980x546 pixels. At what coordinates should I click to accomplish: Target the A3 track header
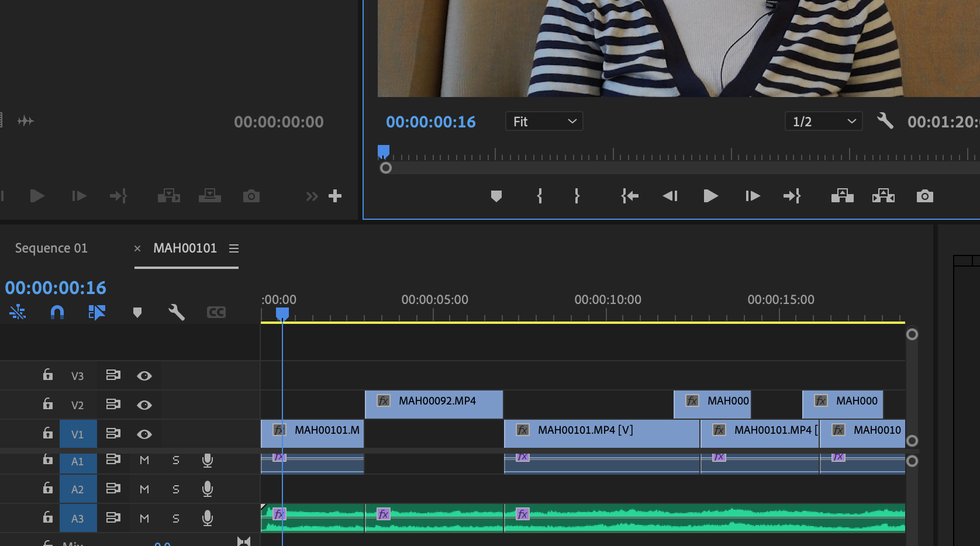78,519
